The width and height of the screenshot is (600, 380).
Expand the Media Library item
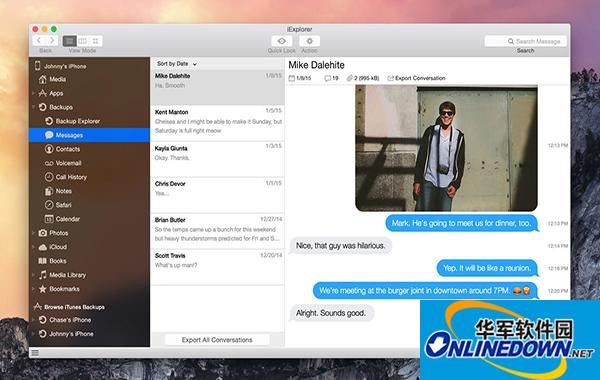tap(33, 275)
